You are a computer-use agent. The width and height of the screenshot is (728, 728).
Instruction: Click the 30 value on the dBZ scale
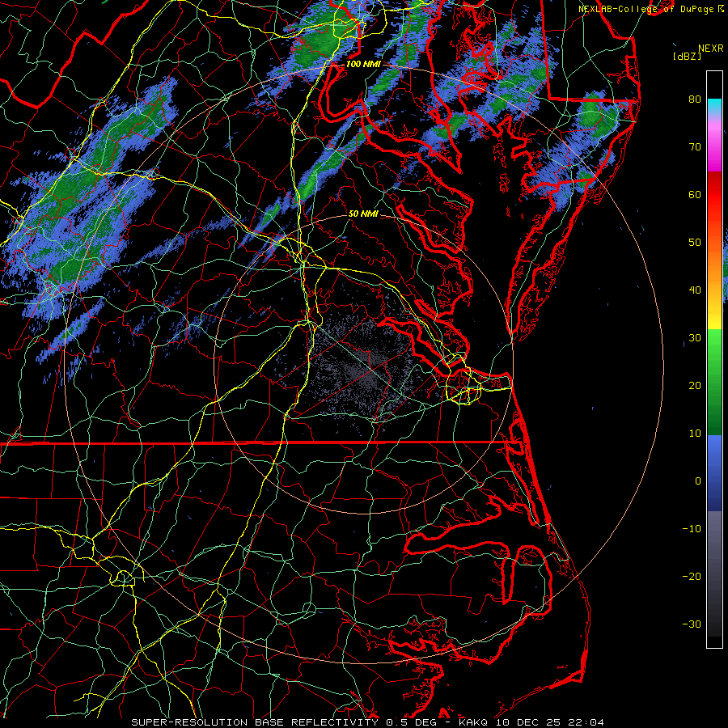point(695,337)
